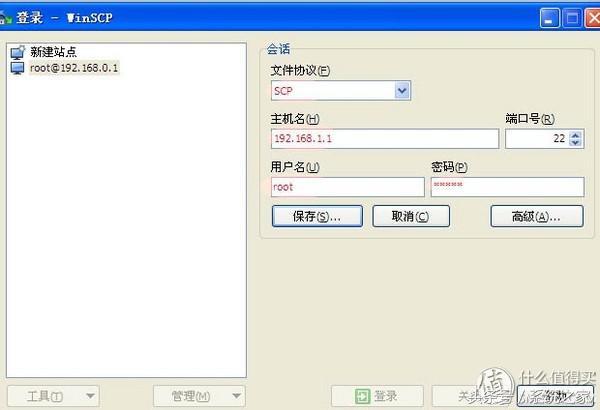The image size is (600, 410).
Task: Select the saved site root@192.168.0.1
Action: (x=74, y=68)
